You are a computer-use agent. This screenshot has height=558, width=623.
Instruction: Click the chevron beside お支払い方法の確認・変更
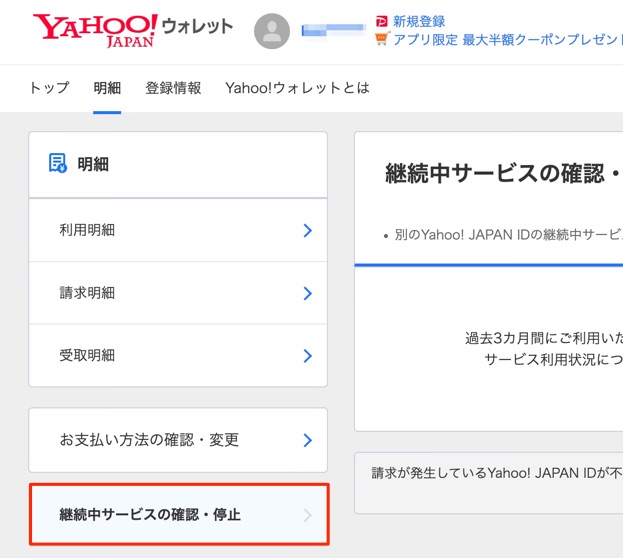coord(308,440)
